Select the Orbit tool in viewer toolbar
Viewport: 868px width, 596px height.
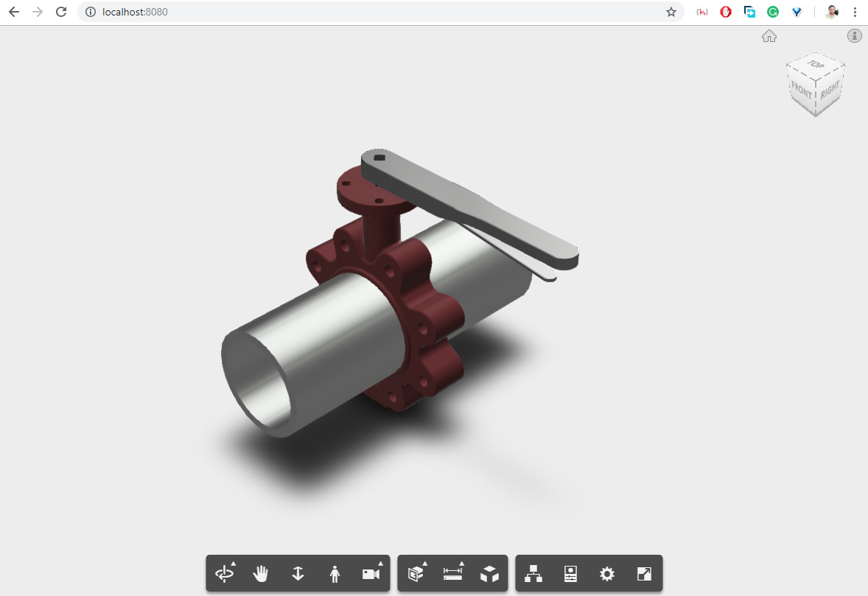click(x=224, y=574)
